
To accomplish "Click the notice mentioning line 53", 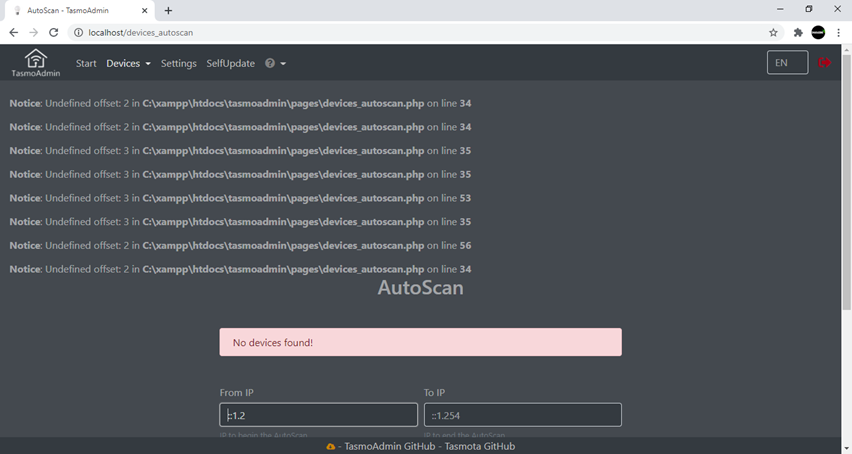I will click(x=240, y=198).
